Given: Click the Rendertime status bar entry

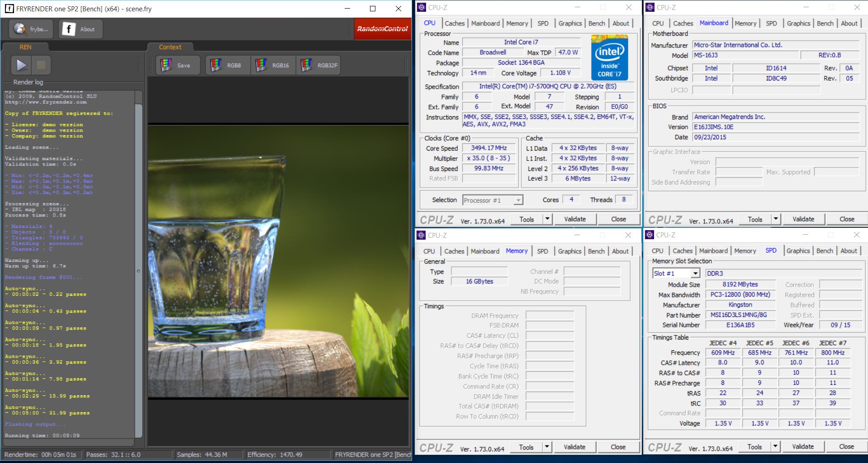Looking at the screenshot, I should pos(43,455).
